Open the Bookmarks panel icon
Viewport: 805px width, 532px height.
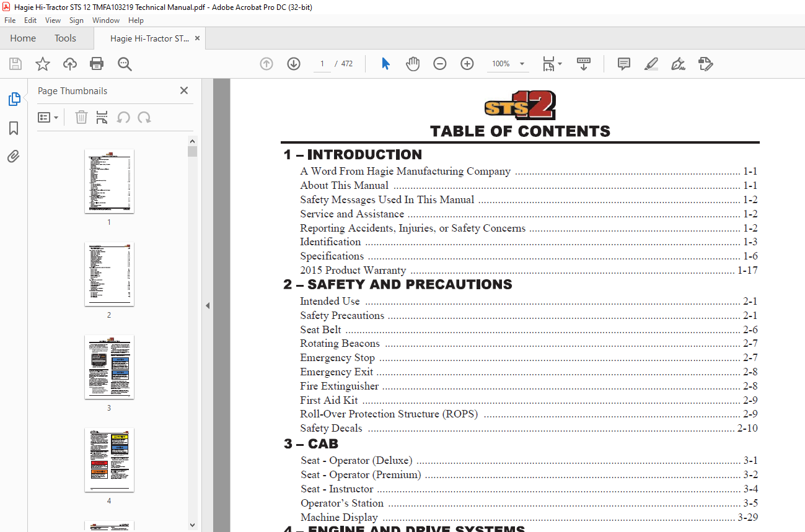click(x=14, y=128)
